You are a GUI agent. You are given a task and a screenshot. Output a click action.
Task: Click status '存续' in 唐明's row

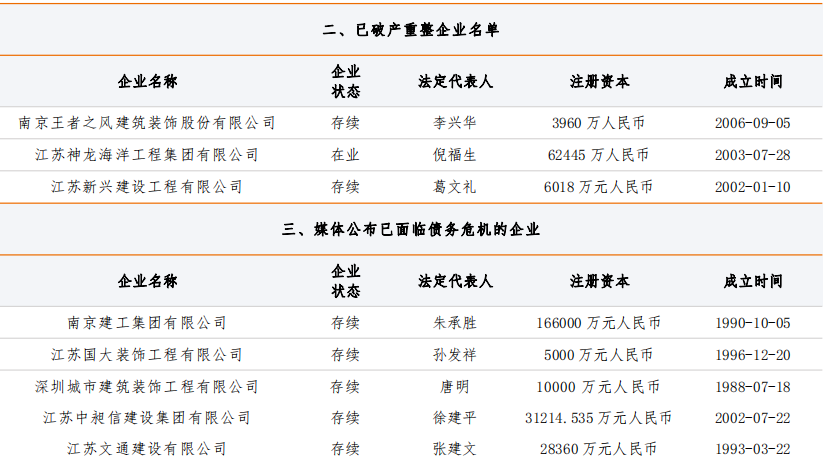(x=345, y=387)
